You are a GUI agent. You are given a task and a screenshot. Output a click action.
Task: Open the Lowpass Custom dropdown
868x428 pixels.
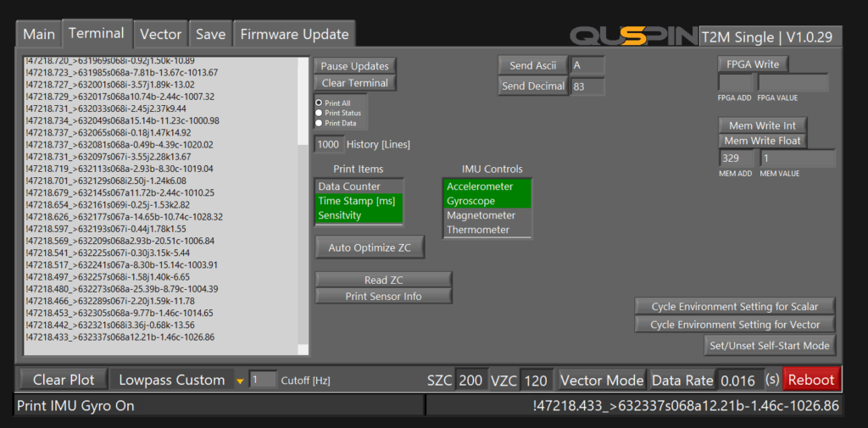tap(178, 380)
